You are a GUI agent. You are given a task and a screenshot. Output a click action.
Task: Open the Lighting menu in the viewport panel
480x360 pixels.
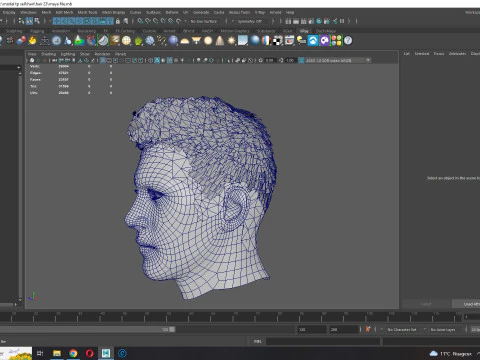[68, 54]
